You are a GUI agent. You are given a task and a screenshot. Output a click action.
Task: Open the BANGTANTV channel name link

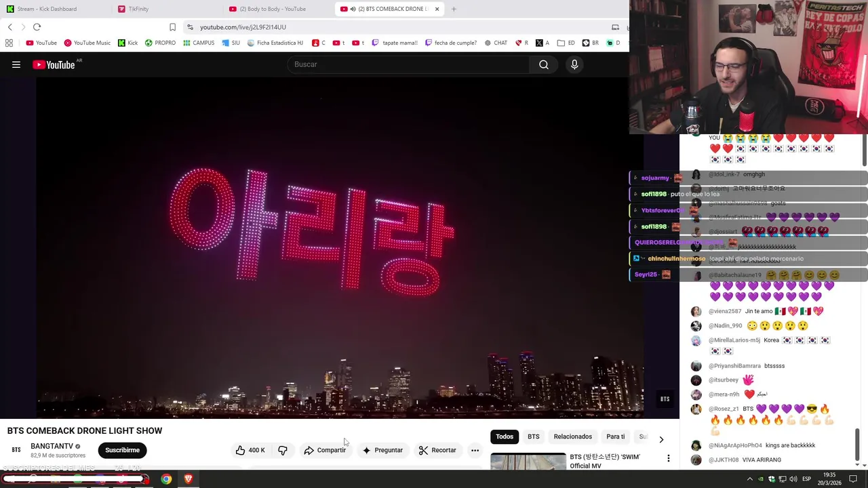52,446
